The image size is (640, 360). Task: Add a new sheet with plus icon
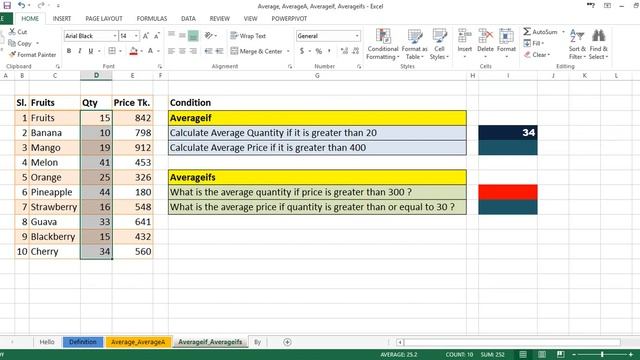click(x=287, y=342)
